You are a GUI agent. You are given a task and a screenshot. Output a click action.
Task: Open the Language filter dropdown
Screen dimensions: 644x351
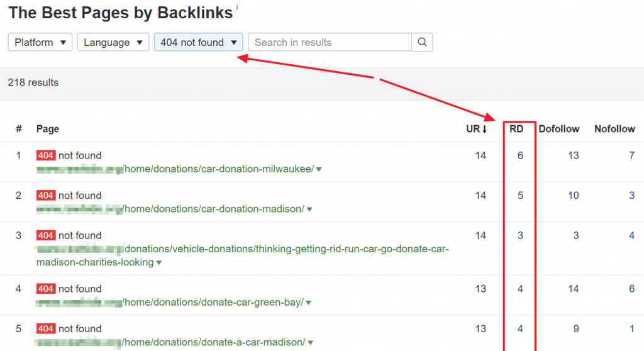point(113,42)
